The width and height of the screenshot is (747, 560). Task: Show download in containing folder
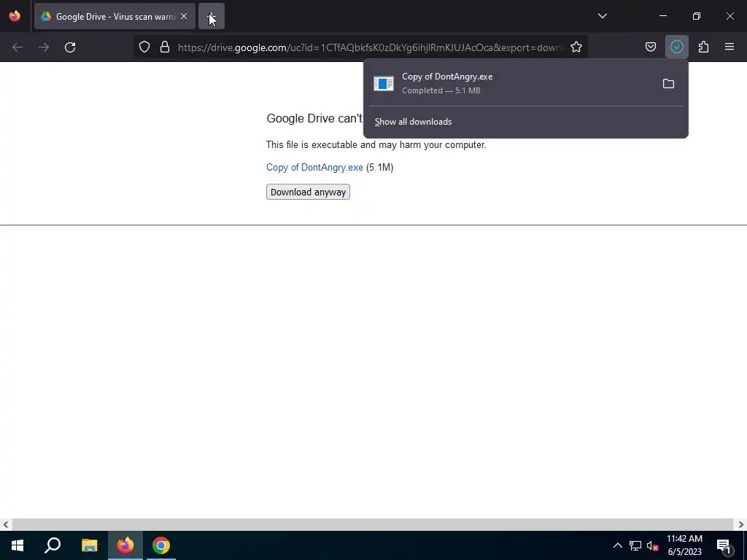(668, 84)
